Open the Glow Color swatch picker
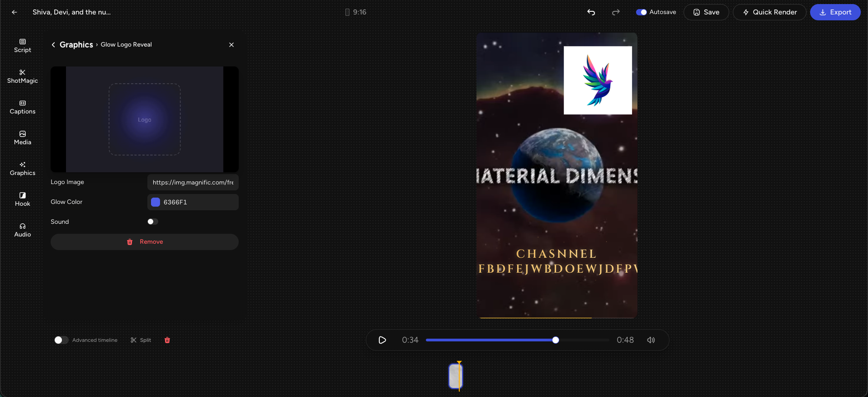868x397 pixels. tap(156, 202)
